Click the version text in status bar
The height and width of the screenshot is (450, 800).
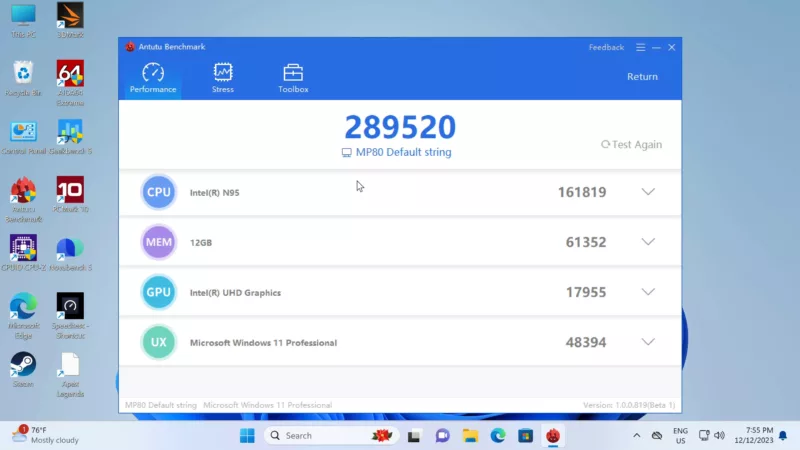click(x=629, y=405)
